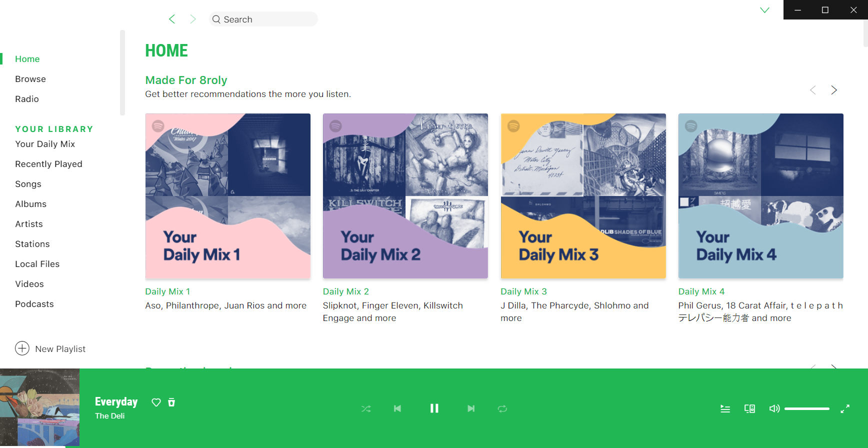Save Everyday with the heart icon
Screen dimensions: 868x448
(156, 402)
